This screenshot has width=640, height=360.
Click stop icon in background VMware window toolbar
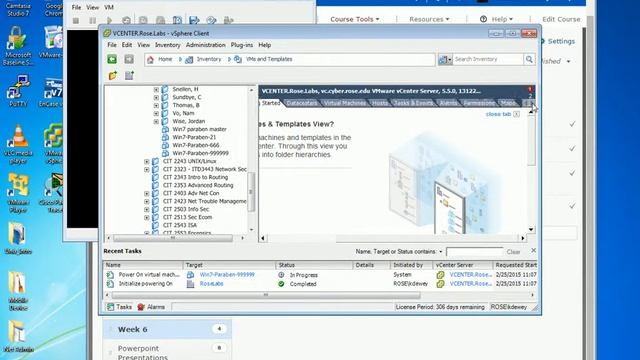point(76,20)
